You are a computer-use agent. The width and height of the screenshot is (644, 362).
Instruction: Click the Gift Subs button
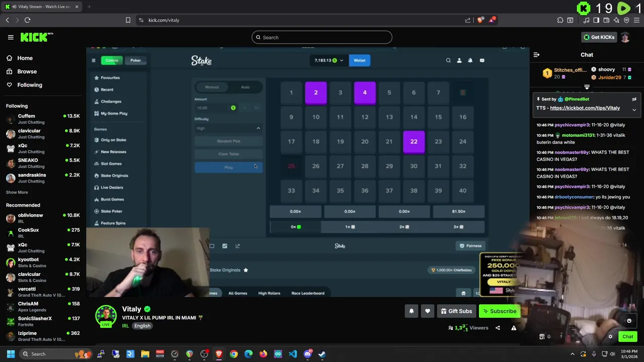click(x=456, y=311)
